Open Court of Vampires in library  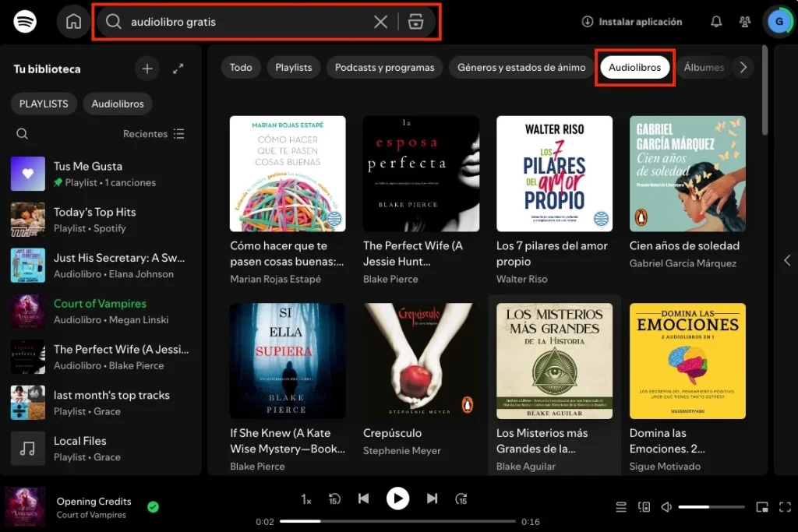tap(101, 311)
